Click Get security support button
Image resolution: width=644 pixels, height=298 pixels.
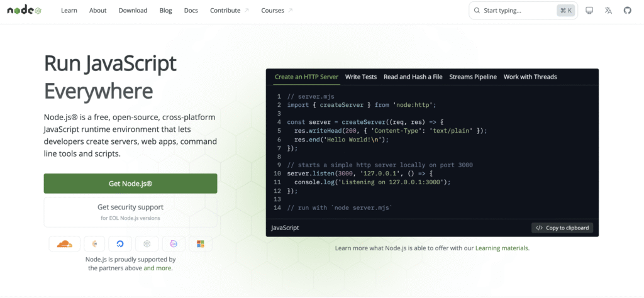point(131,212)
